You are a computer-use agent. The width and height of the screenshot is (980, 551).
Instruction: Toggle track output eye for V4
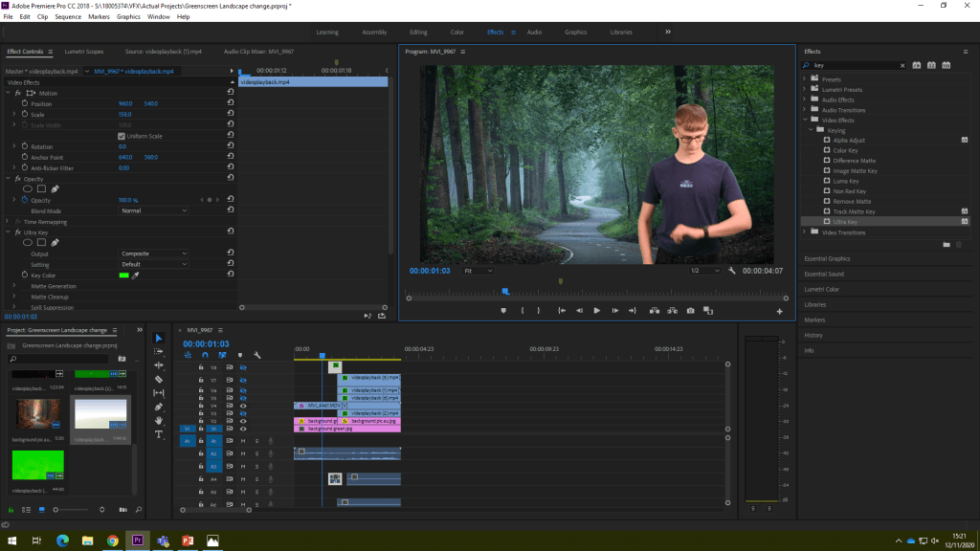[x=243, y=406]
